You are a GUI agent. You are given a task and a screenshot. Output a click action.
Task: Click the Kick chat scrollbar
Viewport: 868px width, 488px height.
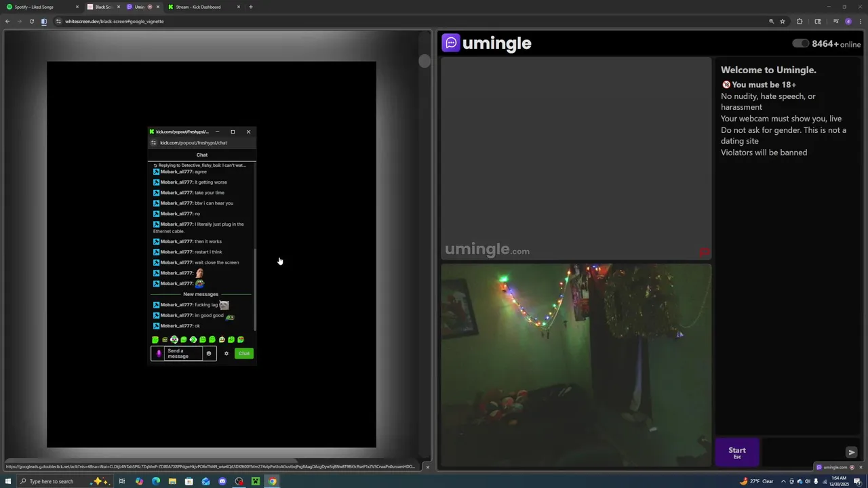[255, 289]
